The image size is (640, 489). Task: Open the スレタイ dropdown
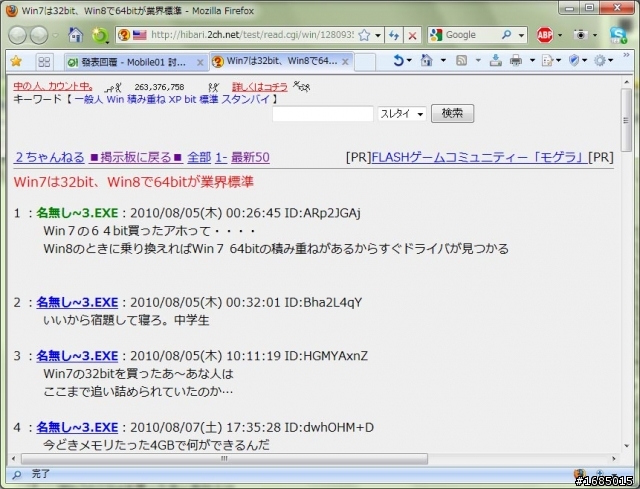[402, 114]
